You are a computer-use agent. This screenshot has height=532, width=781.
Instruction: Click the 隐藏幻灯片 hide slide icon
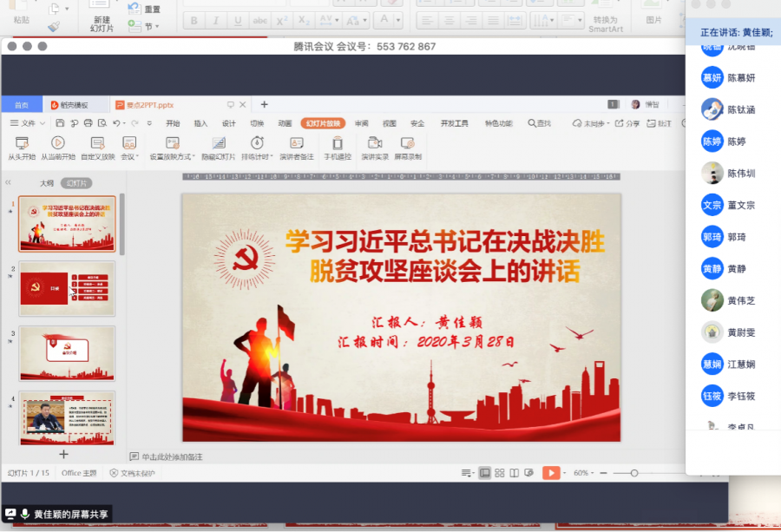click(x=219, y=143)
